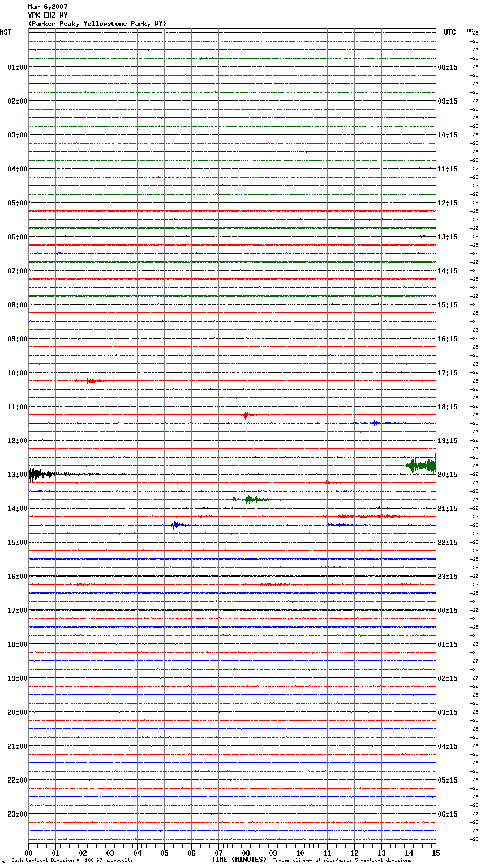481x868 pixels.
Task: Click the 08:15 UTC time label
Action: pos(448,67)
